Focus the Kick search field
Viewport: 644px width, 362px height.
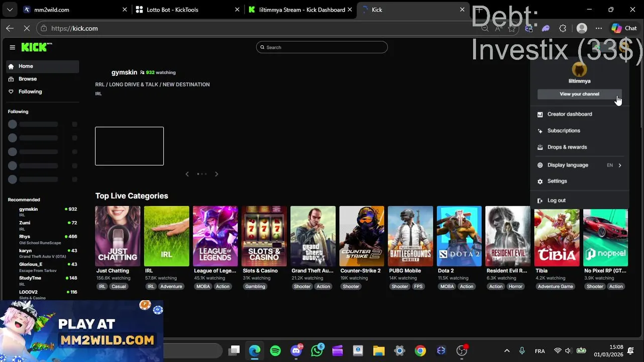pos(321,47)
